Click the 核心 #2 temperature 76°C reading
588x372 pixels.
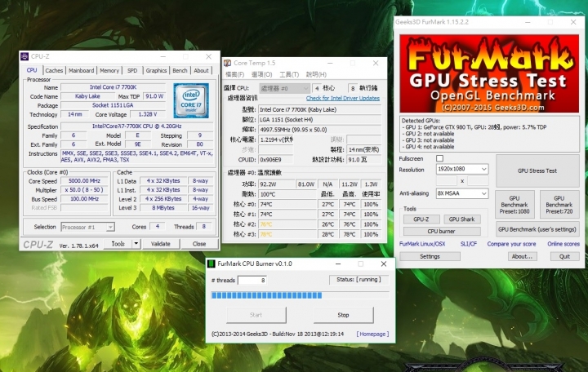pyautogui.click(x=287, y=224)
